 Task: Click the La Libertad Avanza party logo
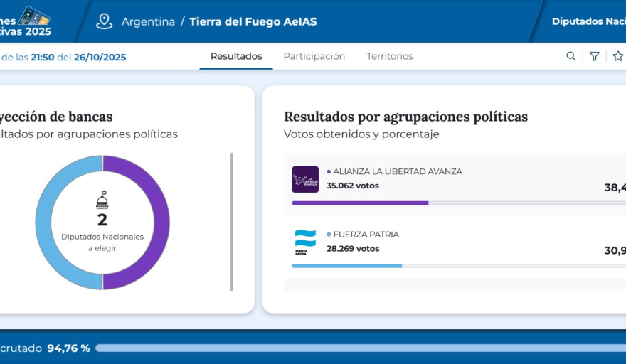click(305, 179)
